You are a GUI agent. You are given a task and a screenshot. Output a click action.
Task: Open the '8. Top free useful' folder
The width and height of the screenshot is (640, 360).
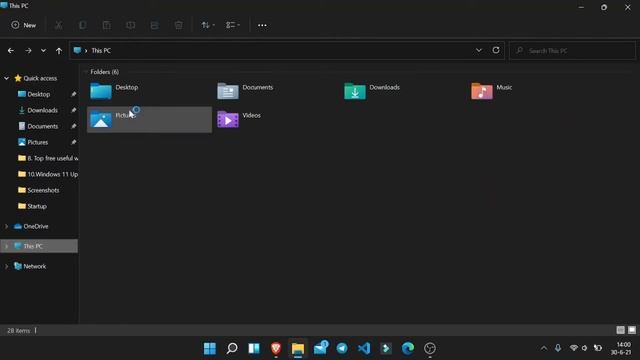click(48, 158)
